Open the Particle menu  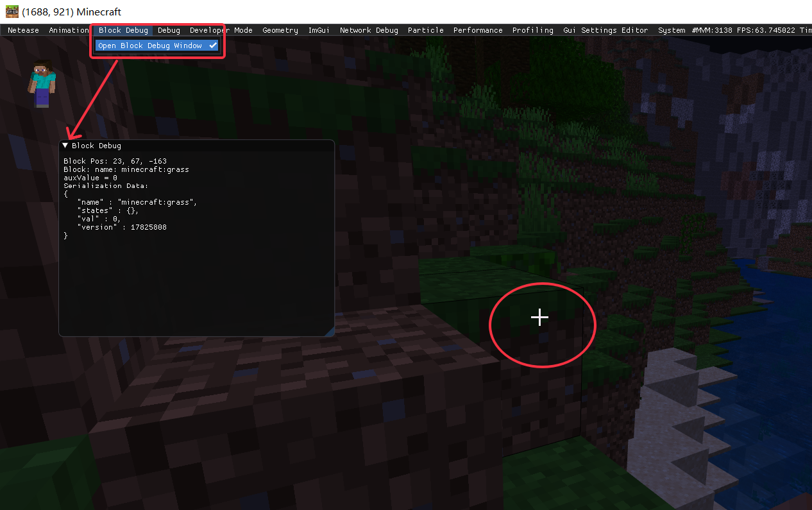coord(426,30)
